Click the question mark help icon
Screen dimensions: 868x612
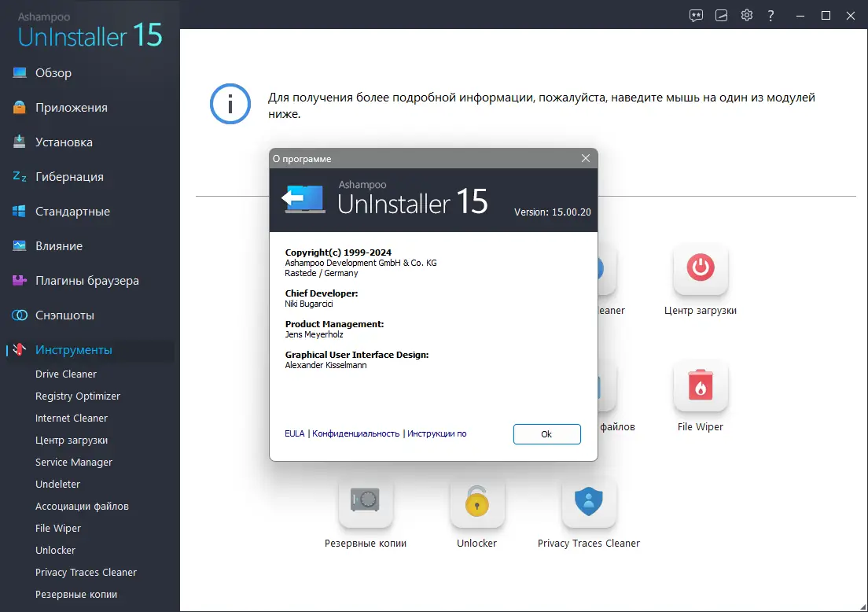pyautogui.click(x=771, y=15)
